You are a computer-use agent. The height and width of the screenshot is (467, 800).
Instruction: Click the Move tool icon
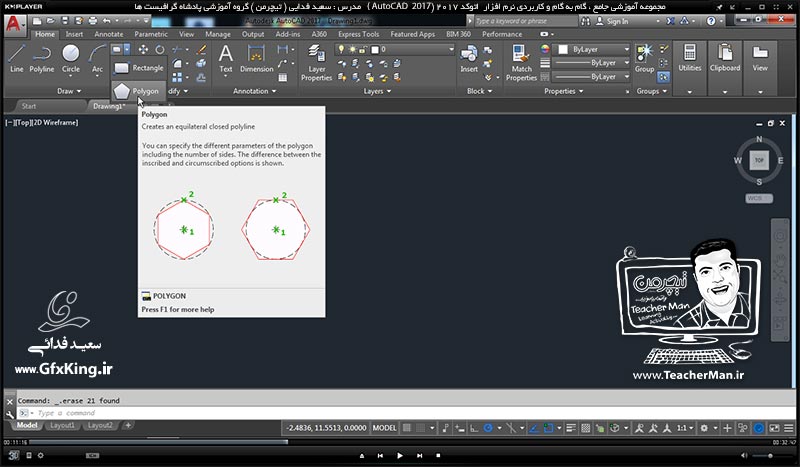pyautogui.click(x=143, y=50)
